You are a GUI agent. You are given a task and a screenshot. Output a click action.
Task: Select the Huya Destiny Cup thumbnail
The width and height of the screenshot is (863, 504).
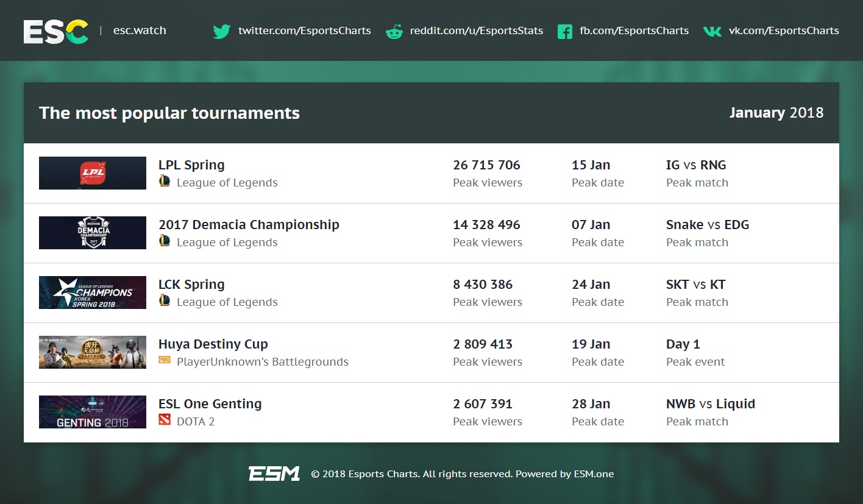93,352
